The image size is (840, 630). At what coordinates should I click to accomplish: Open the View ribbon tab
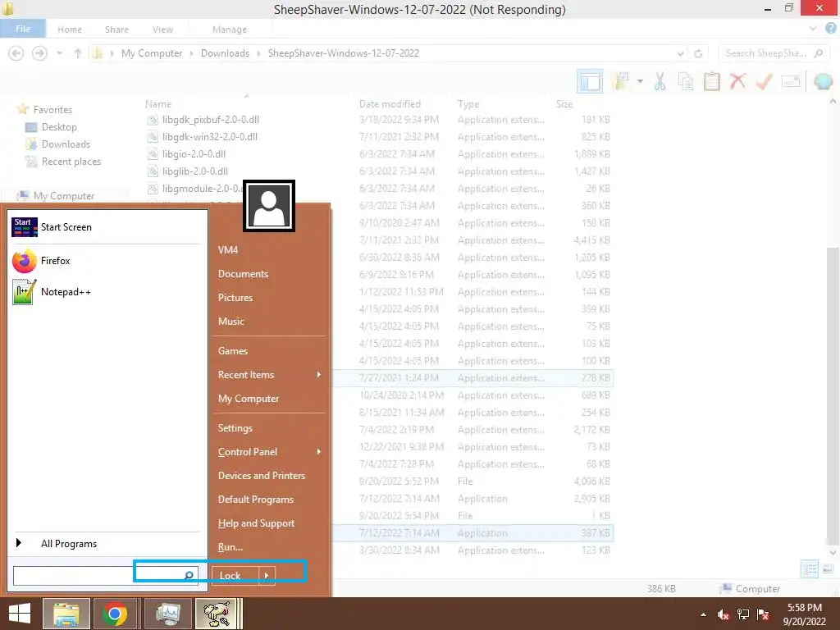[x=162, y=30]
